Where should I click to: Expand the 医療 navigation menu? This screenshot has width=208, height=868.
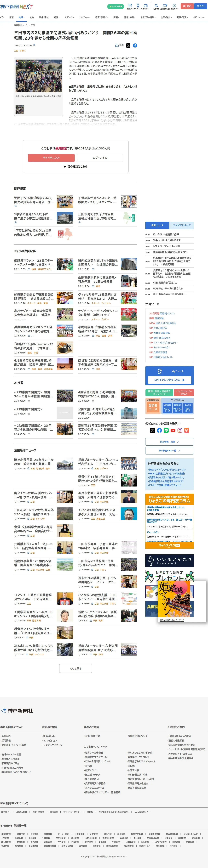[x=116, y=17]
